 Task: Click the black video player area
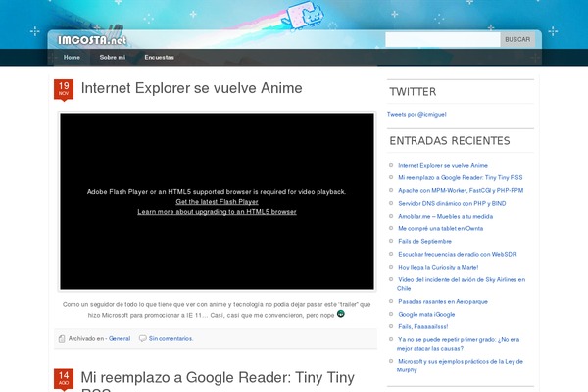pyautogui.click(x=218, y=202)
